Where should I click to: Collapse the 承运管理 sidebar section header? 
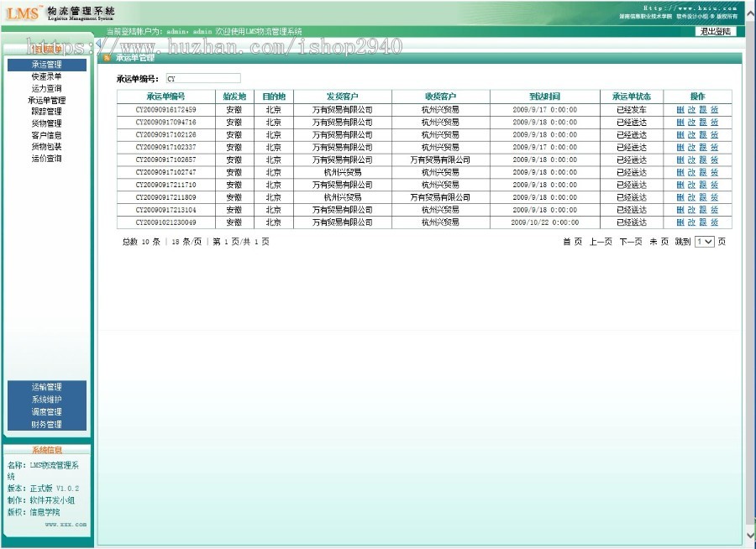click(47, 65)
